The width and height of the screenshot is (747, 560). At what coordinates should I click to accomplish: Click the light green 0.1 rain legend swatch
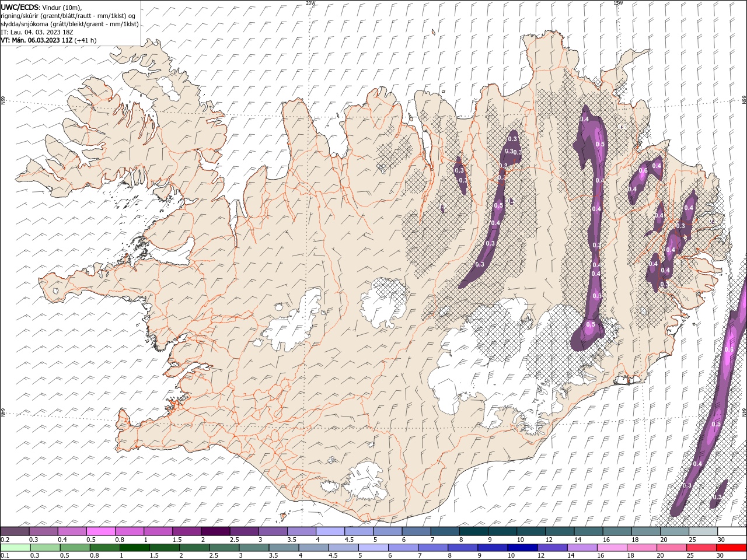(15, 548)
